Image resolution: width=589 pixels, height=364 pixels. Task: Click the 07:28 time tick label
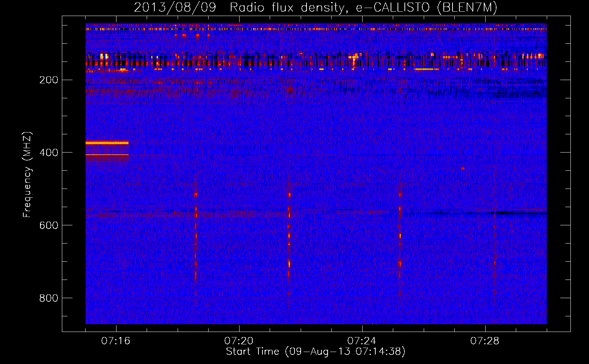pyautogui.click(x=485, y=341)
